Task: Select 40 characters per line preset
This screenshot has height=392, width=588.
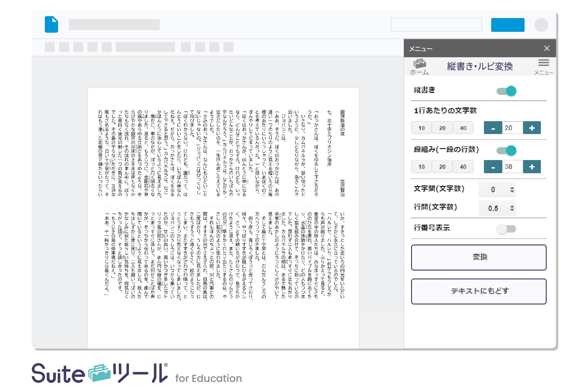Action: coord(463,128)
